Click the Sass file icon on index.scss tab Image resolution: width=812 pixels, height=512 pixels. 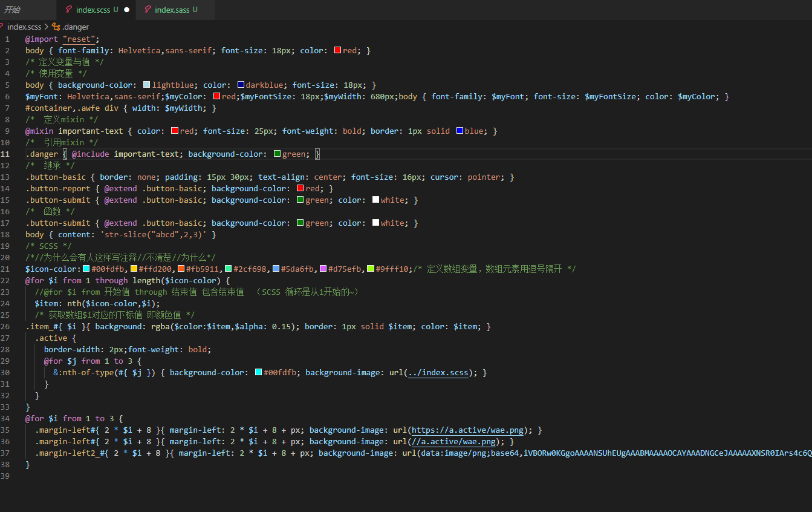pos(69,10)
